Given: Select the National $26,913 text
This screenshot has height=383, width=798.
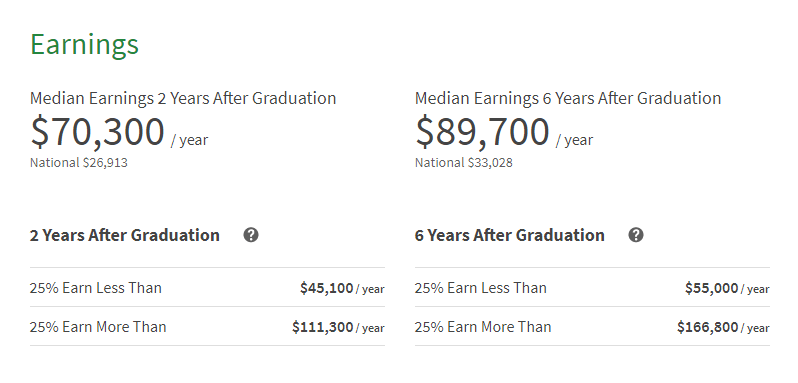Looking at the screenshot, I should point(79,163).
